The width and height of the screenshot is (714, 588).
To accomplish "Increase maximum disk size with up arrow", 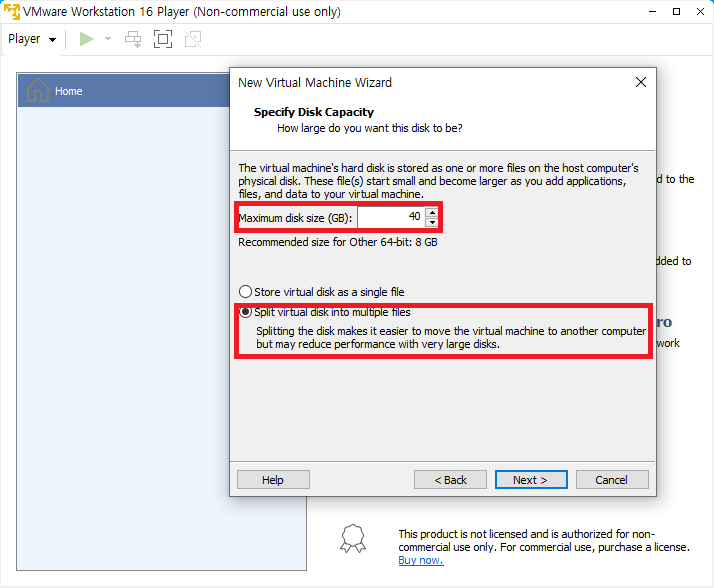I will [x=431, y=212].
